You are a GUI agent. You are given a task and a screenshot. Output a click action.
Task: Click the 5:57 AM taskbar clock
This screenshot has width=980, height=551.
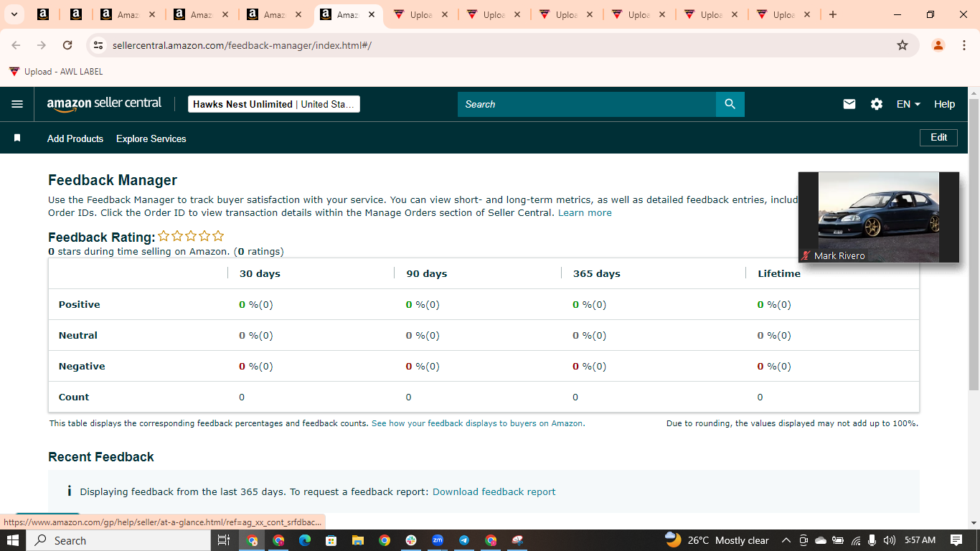[x=920, y=540]
